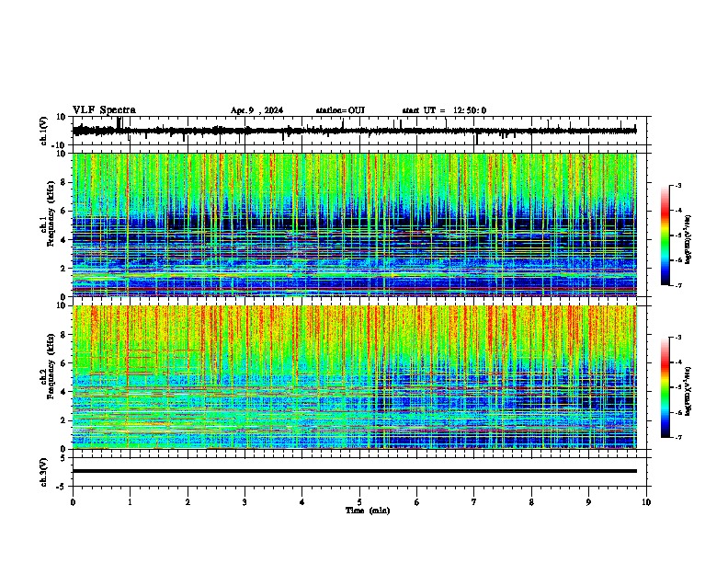
Task: Click the "2" kHz tick on ch.1 spectrogram
Action: [64, 268]
